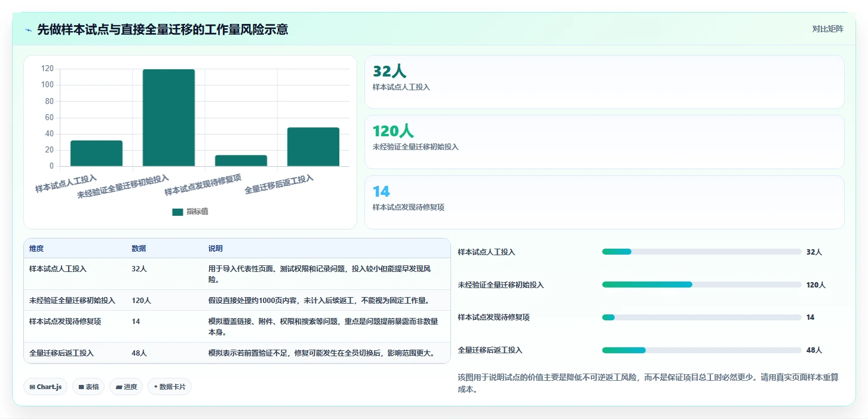Select the 进度 tag chip
868x419 pixels.
[x=126, y=387]
